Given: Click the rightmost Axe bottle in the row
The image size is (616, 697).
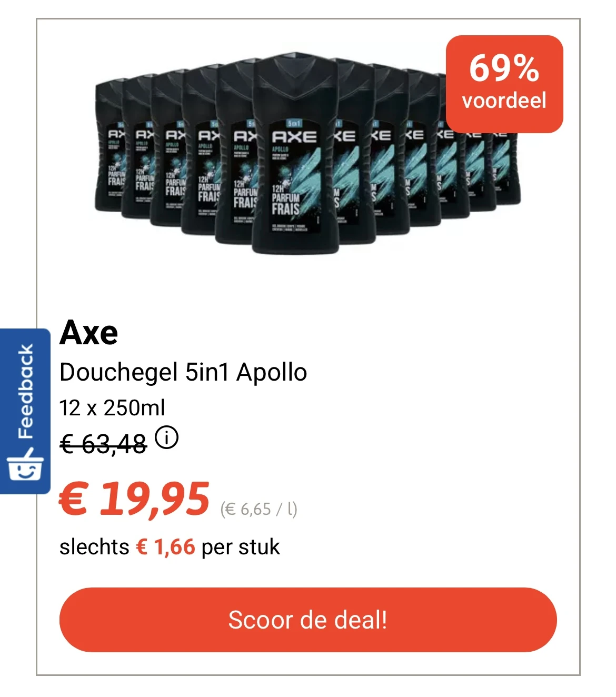Looking at the screenshot, I should [x=508, y=168].
